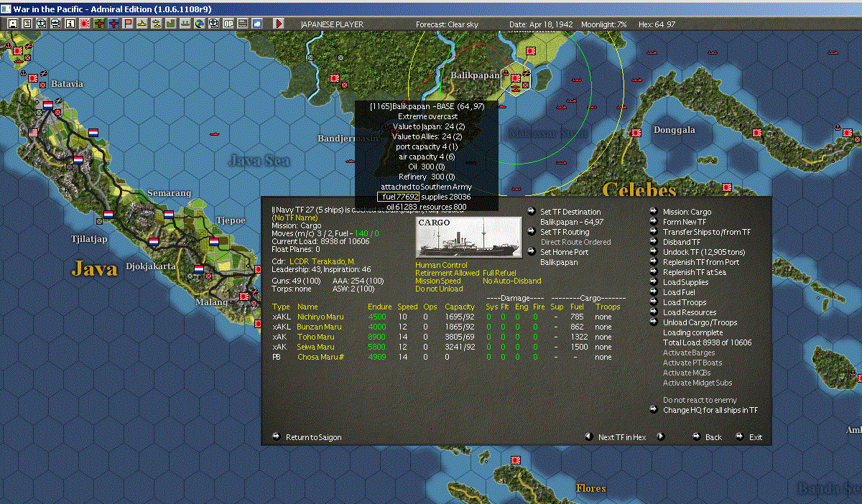Open ship Nichiryo Maru
862x504 pixels.
(320, 317)
